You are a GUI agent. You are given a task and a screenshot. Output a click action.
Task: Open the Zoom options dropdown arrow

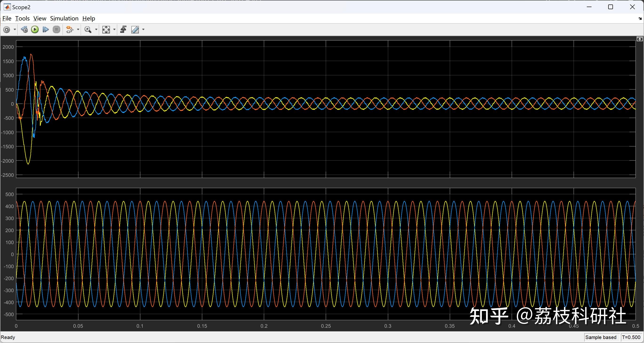click(x=96, y=29)
